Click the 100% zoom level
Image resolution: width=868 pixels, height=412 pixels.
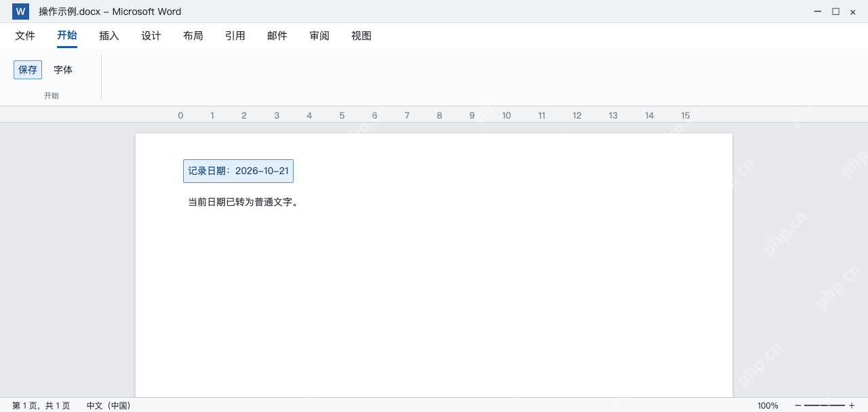pyautogui.click(x=768, y=405)
